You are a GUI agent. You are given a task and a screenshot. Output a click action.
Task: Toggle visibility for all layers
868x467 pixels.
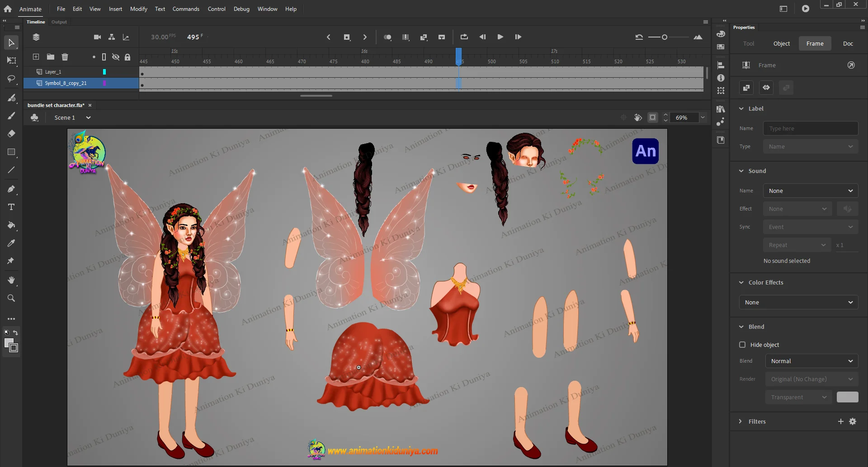(x=116, y=57)
